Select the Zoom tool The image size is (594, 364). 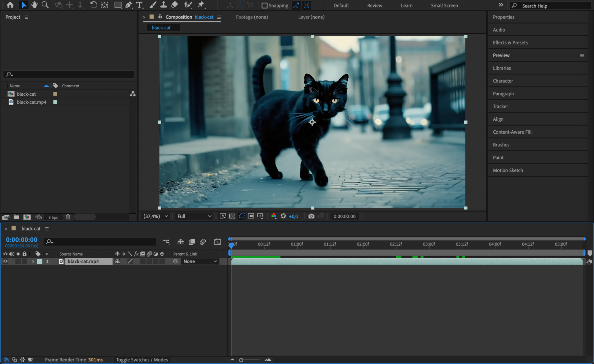(x=45, y=5)
